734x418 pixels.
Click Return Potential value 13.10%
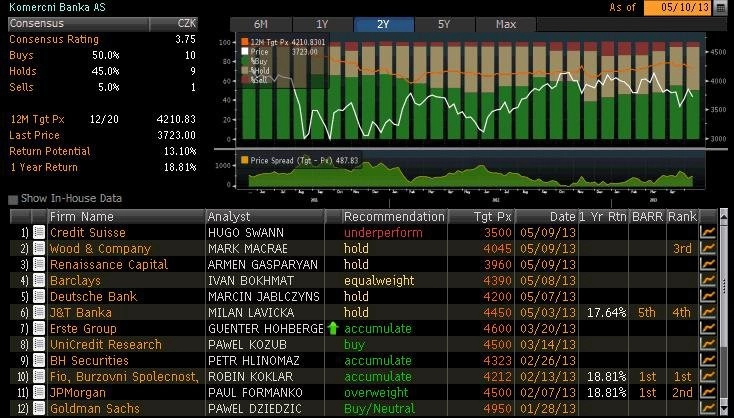click(x=180, y=151)
